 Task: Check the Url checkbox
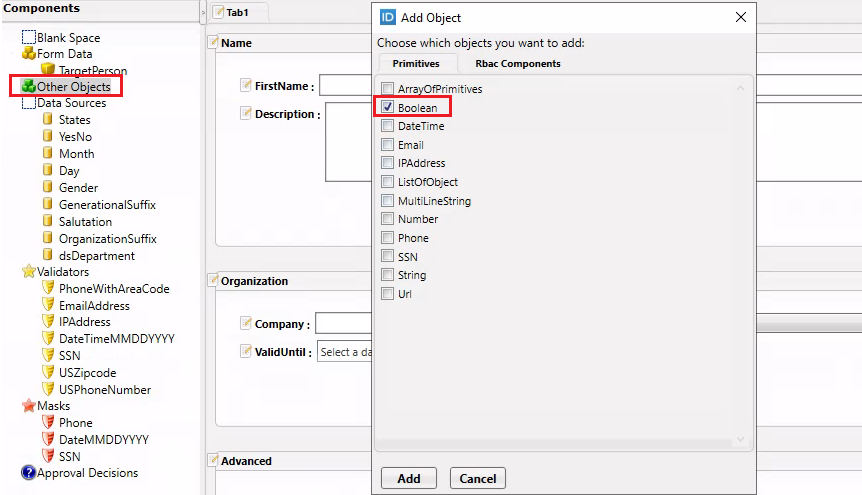(x=388, y=294)
